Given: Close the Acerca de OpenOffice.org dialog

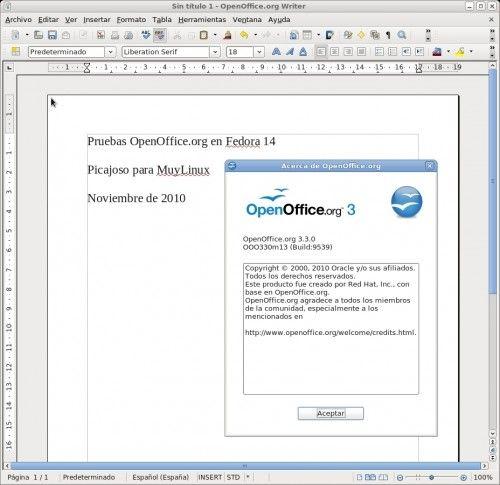Looking at the screenshot, I should 430,166.
